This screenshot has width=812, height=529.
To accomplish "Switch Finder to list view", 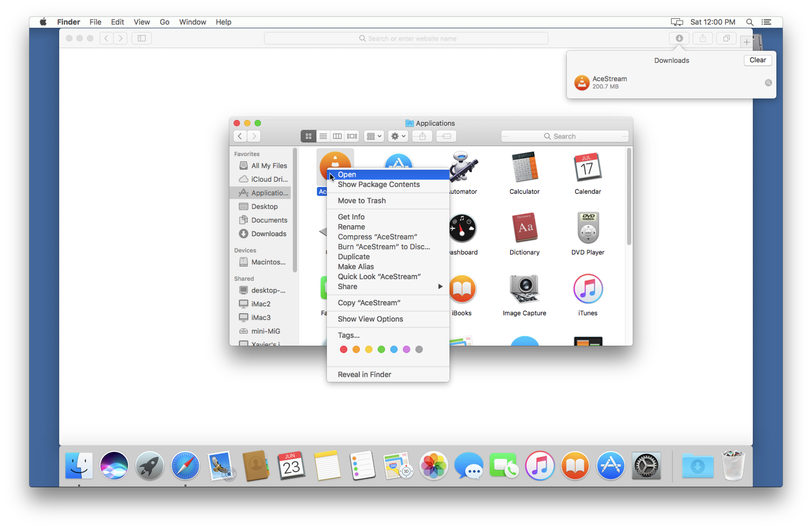I will click(x=323, y=136).
